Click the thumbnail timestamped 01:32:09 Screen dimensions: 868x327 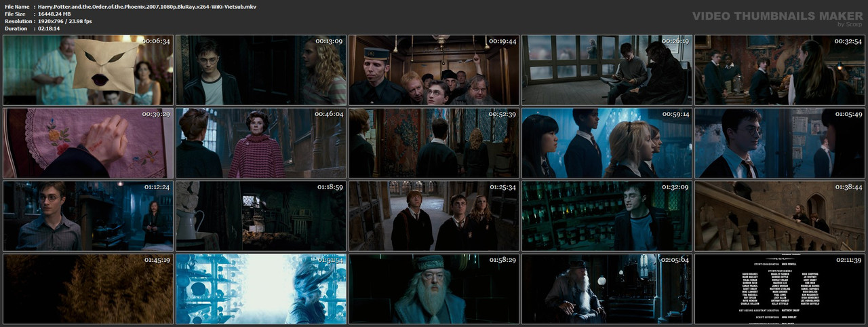607,215
